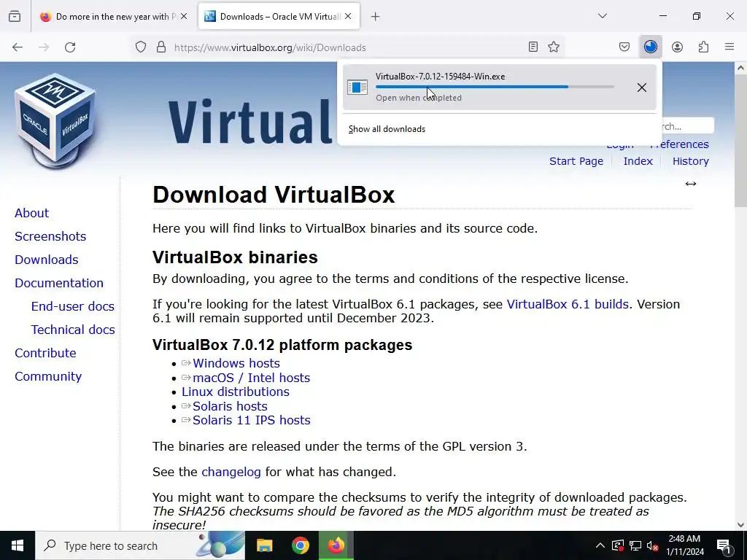Download macOS / Intel hosts package
Screen dimensions: 747x560
click(x=252, y=378)
